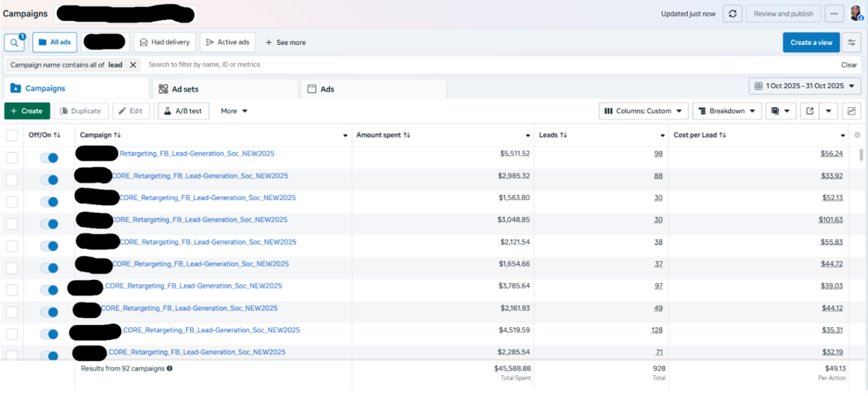Open campaign link in the $2,161.93 row
The height and width of the screenshot is (396, 868).
click(x=189, y=308)
